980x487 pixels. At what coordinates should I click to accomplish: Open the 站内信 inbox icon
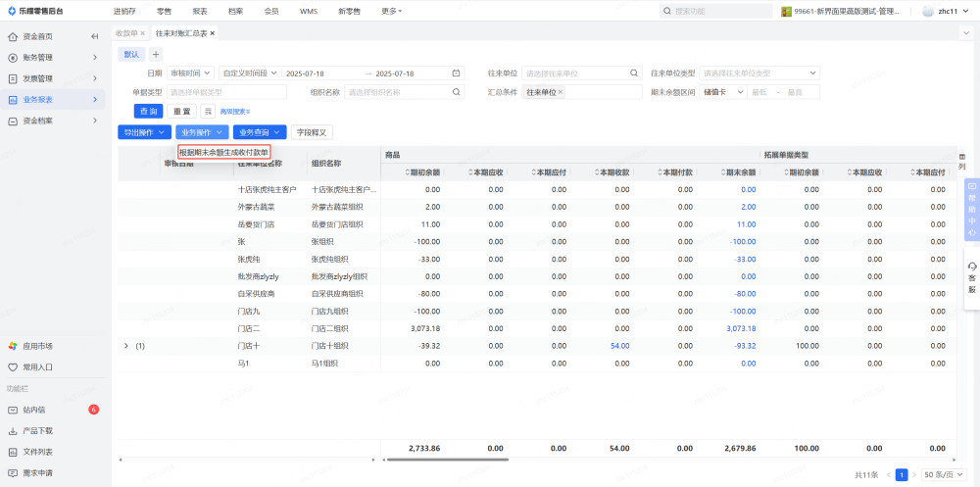[x=13, y=410]
